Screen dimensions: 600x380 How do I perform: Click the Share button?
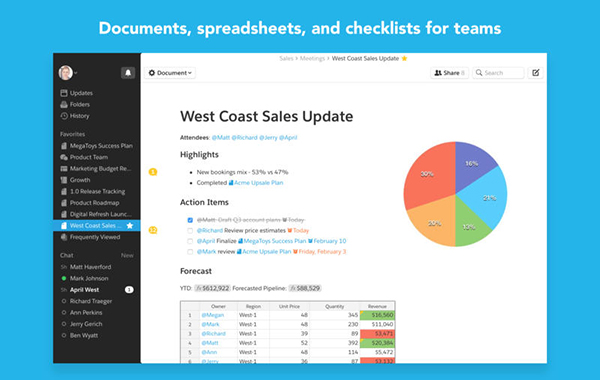click(x=449, y=73)
